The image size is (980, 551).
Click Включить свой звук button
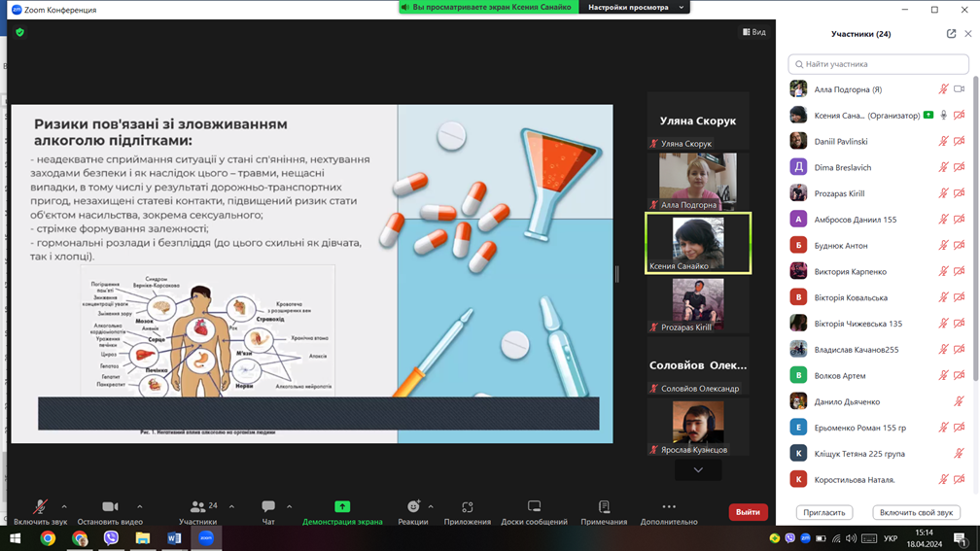click(916, 512)
